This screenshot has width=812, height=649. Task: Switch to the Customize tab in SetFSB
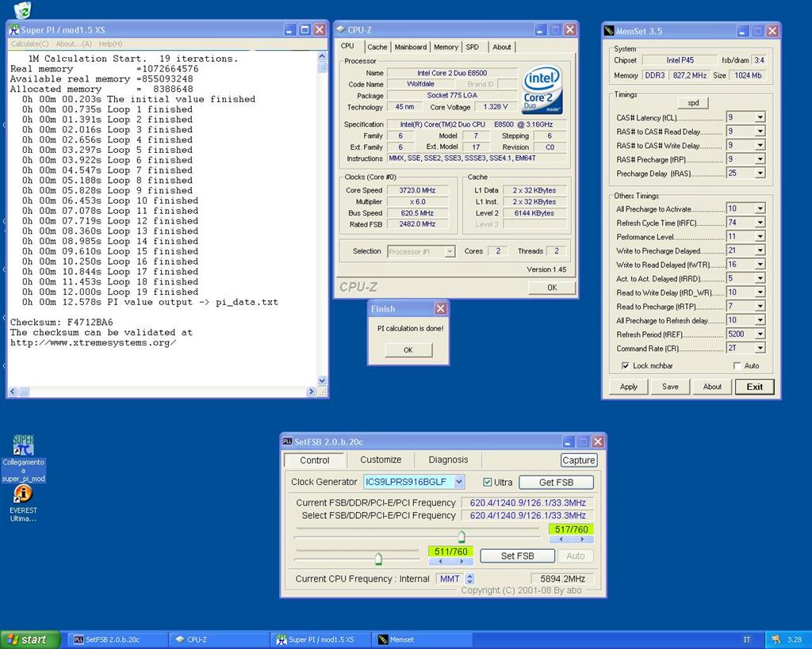381,460
